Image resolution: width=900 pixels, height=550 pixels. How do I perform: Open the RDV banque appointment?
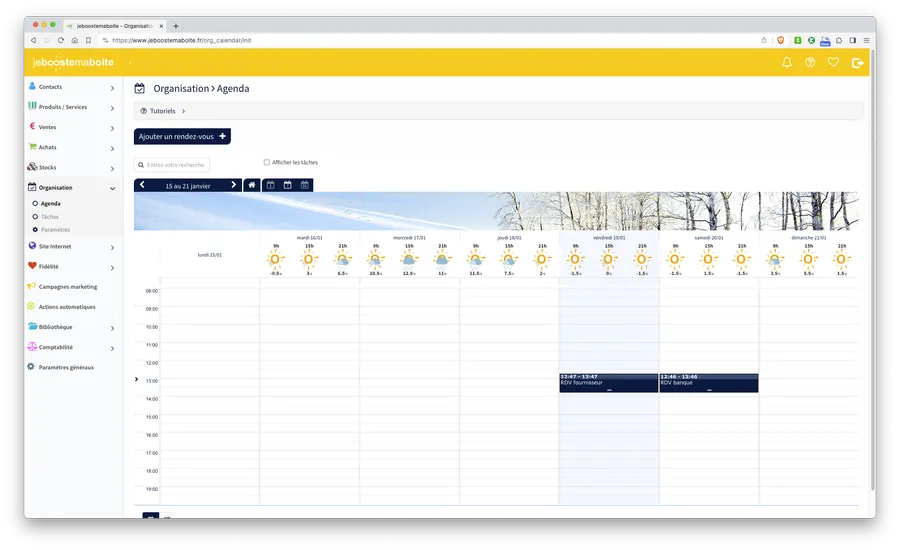click(709, 383)
